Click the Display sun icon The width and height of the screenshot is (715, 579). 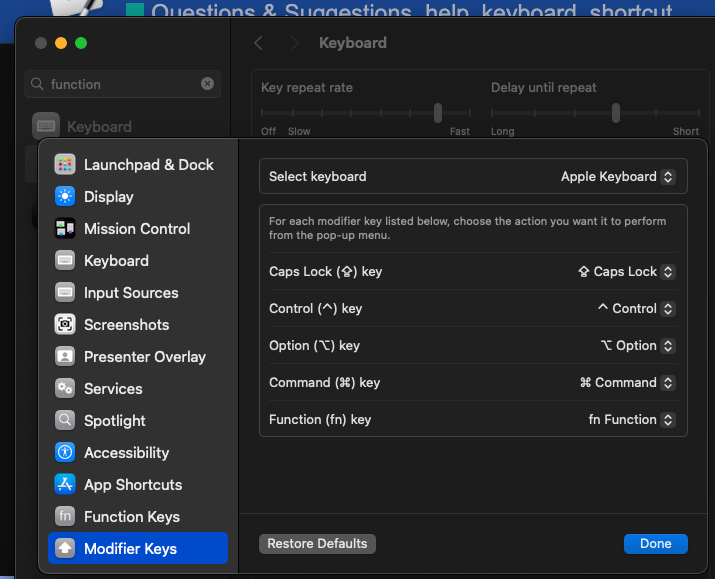(65, 197)
